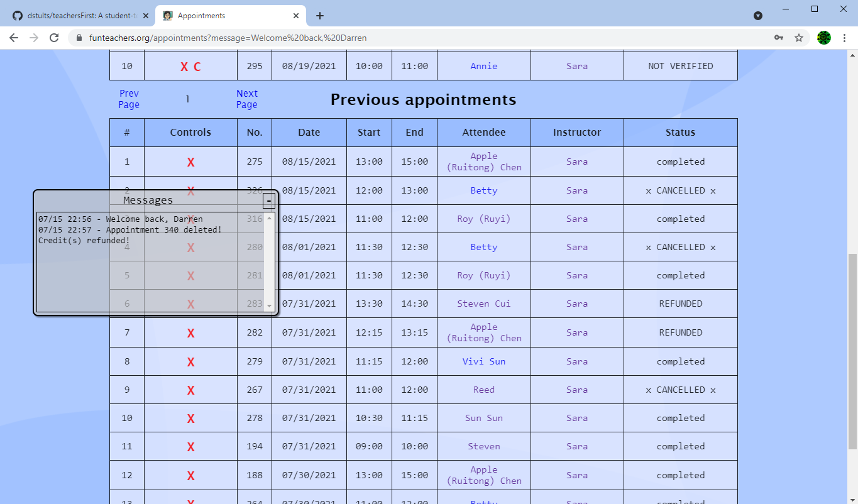
Task: Open a new browser tab
Action: point(320,16)
